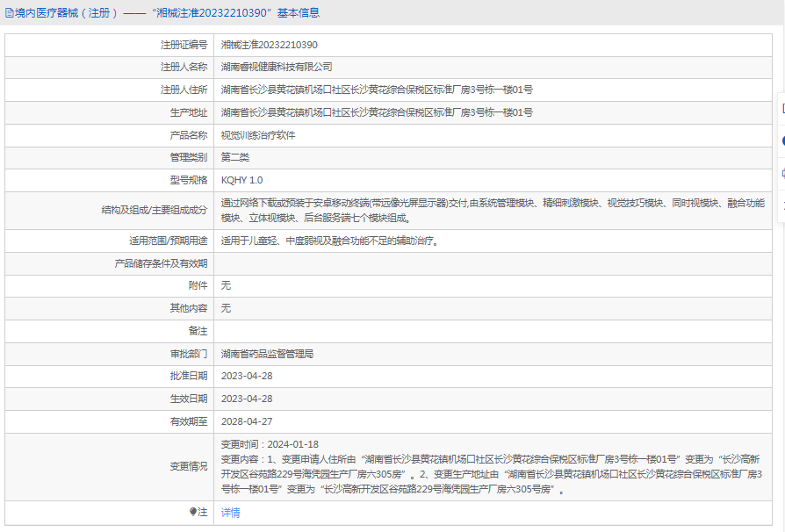Click the 管理类别 row label
The width and height of the screenshot is (785, 532).
[189, 158]
